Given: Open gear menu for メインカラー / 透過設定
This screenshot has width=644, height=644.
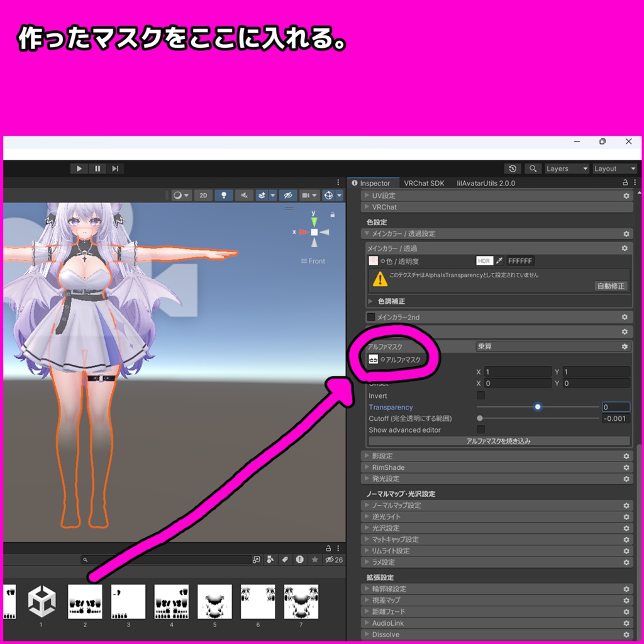Looking at the screenshot, I should [626, 234].
